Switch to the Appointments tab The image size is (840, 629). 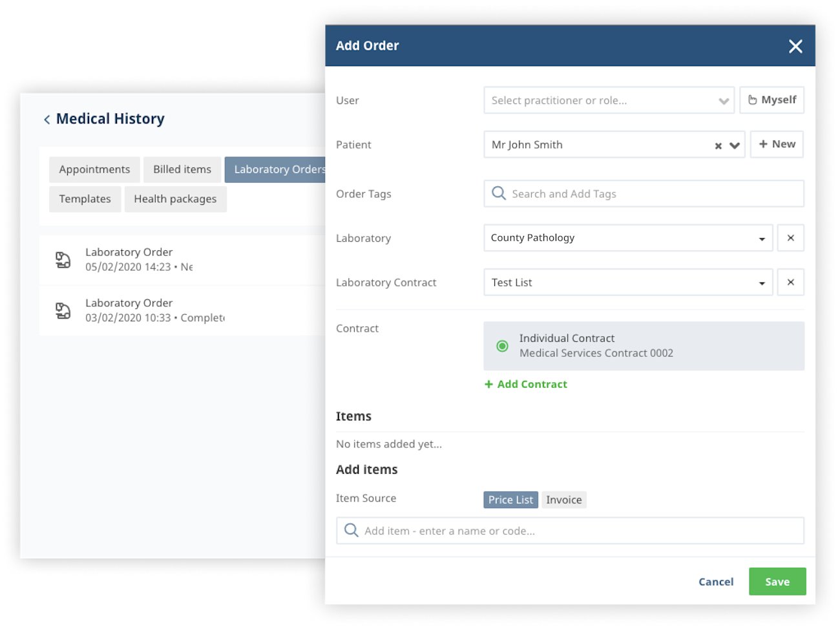point(94,169)
